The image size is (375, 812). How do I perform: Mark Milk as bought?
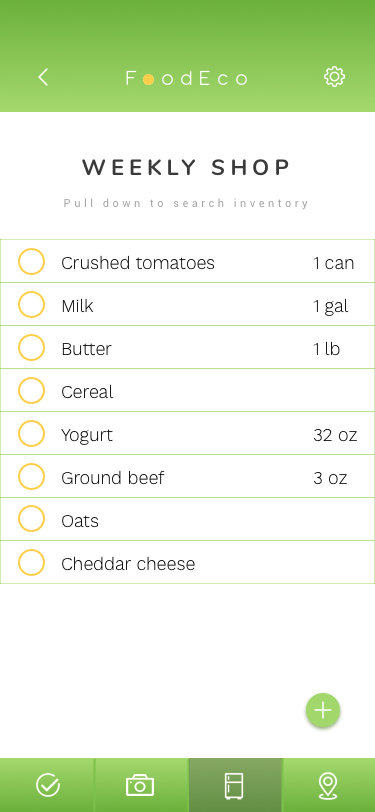31,304
